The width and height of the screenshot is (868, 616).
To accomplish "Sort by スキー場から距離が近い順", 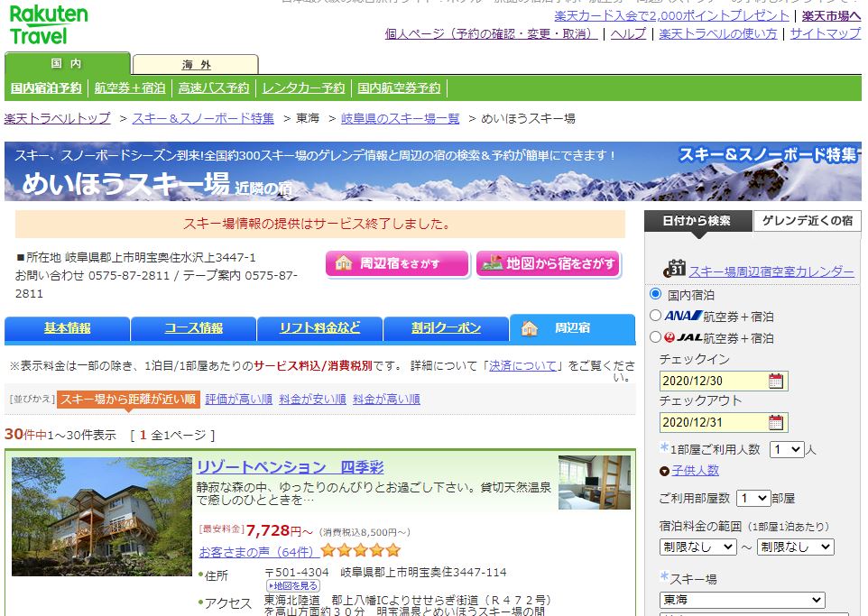I will [x=128, y=399].
